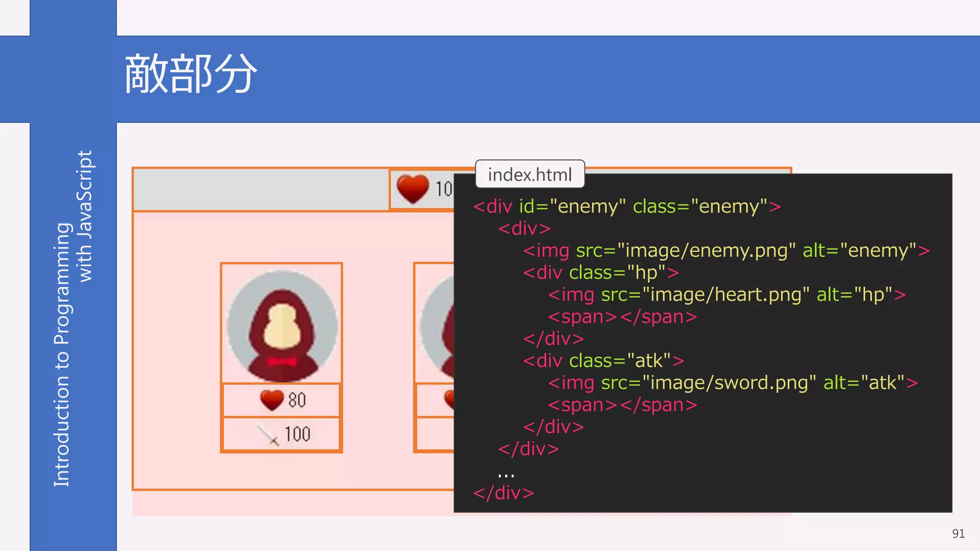Click the div class="atk" code line

click(603, 361)
